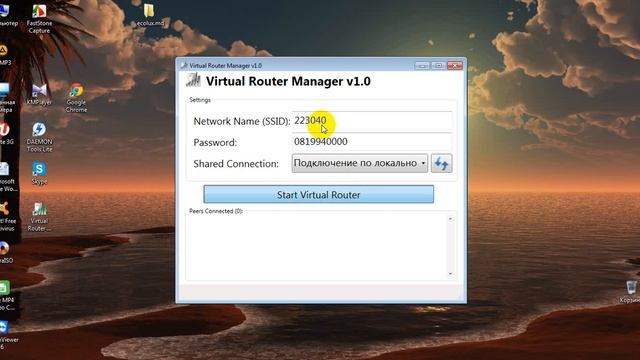Maximize the Virtual Router Manager window
Image resolution: width=640 pixels, height=360 pixels.
pyautogui.click(x=438, y=65)
